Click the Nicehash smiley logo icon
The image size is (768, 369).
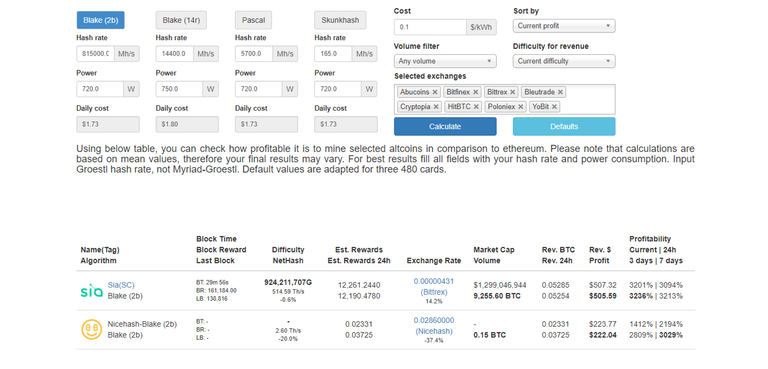[x=92, y=330]
